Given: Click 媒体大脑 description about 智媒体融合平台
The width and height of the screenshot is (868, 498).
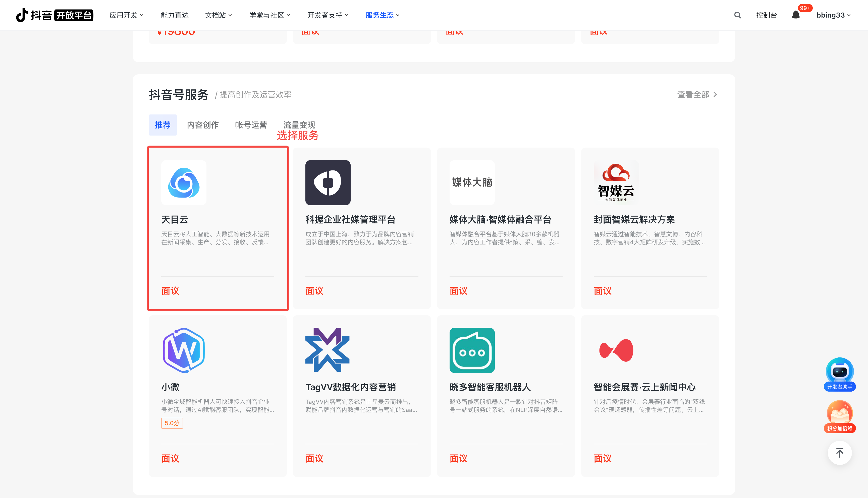Looking at the screenshot, I should [x=504, y=238].
